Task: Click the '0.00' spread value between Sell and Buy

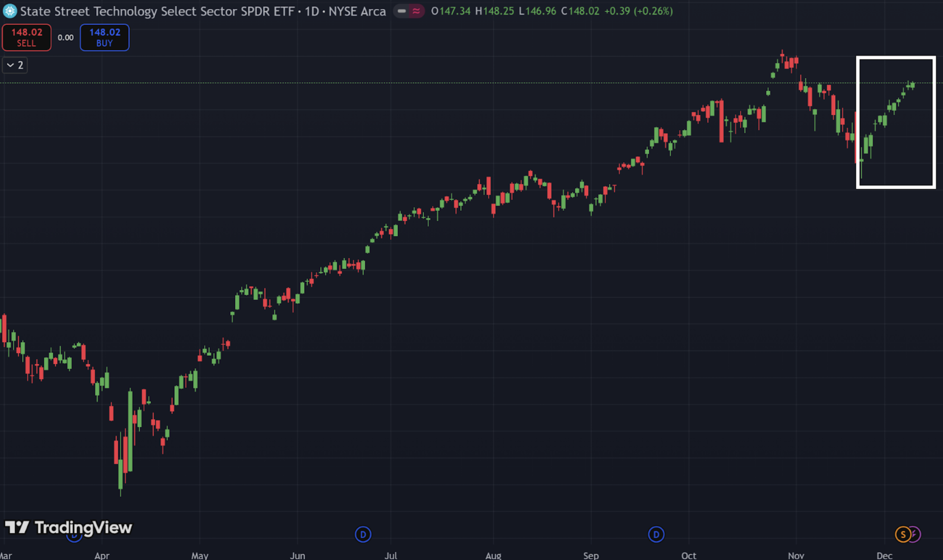Action: (65, 37)
